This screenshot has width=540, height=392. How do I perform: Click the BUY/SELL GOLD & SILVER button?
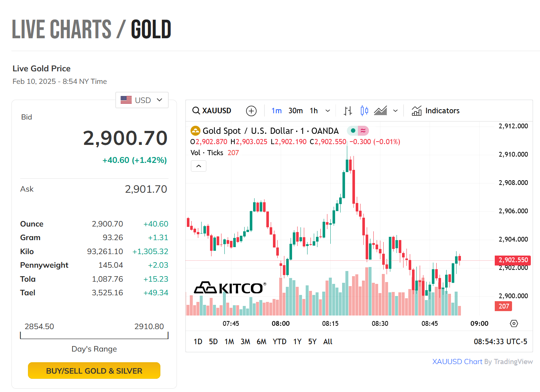pyautogui.click(x=94, y=371)
